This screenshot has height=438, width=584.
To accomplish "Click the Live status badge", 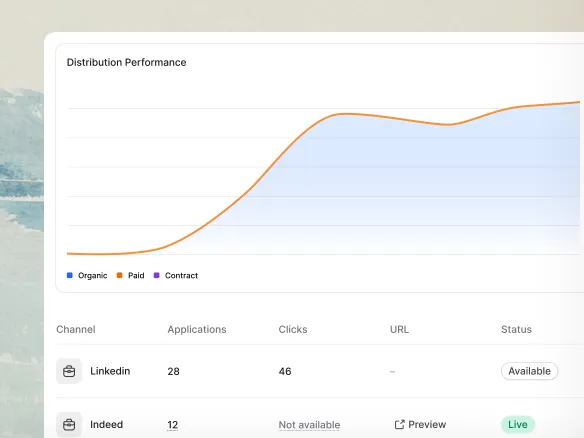I will [518, 424].
